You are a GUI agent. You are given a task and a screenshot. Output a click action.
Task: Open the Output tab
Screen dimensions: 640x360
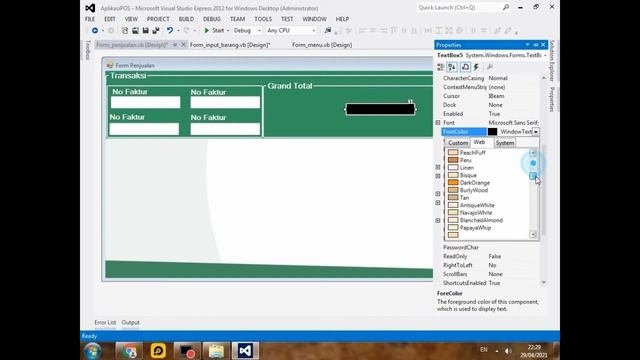coord(131,322)
